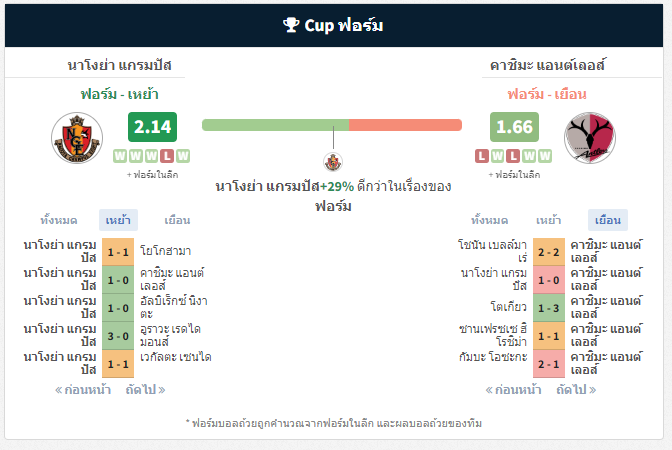This screenshot has height=450, width=672.
Task: Go to ถัดไป page in Nagoya results
Action: point(145,390)
